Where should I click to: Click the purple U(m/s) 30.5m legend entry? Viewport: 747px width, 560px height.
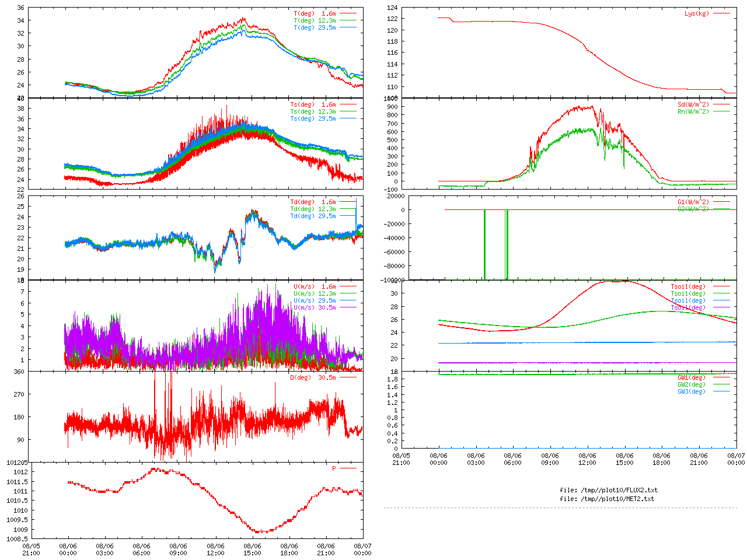(x=315, y=307)
